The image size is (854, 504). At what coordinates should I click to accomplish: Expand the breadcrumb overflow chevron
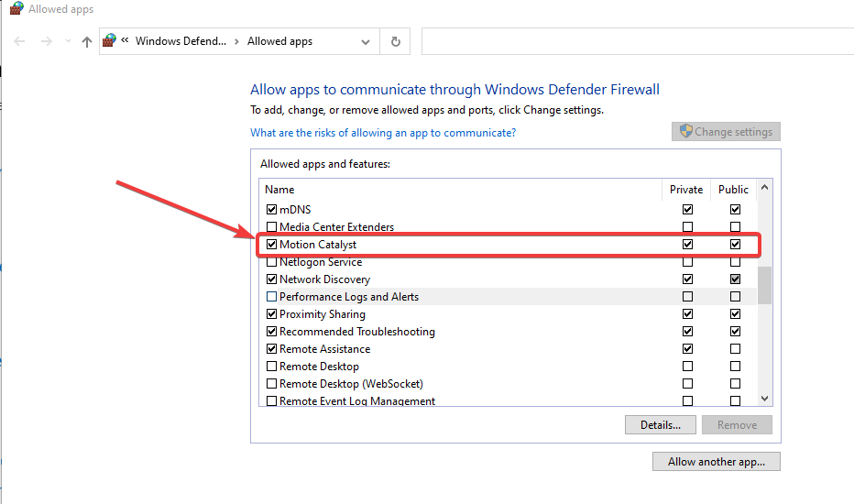point(125,40)
